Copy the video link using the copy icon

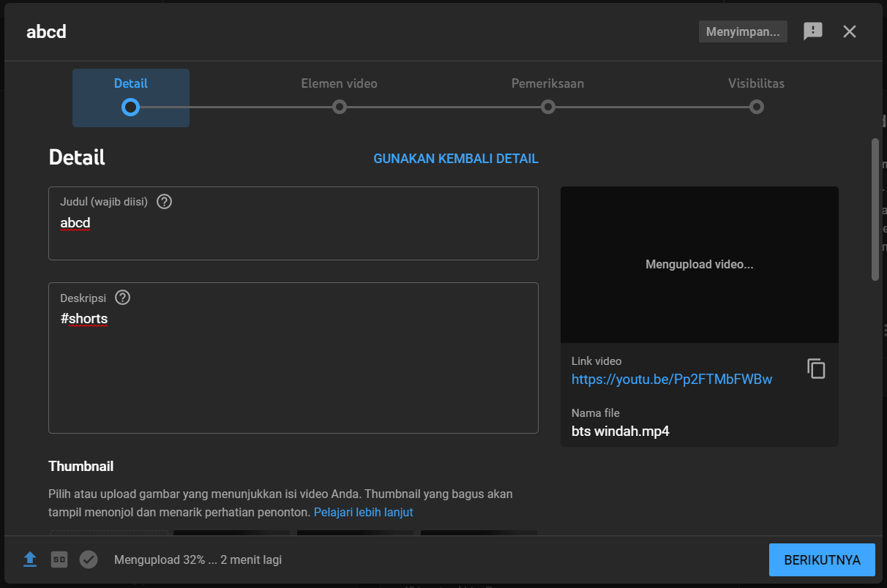[816, 369]
